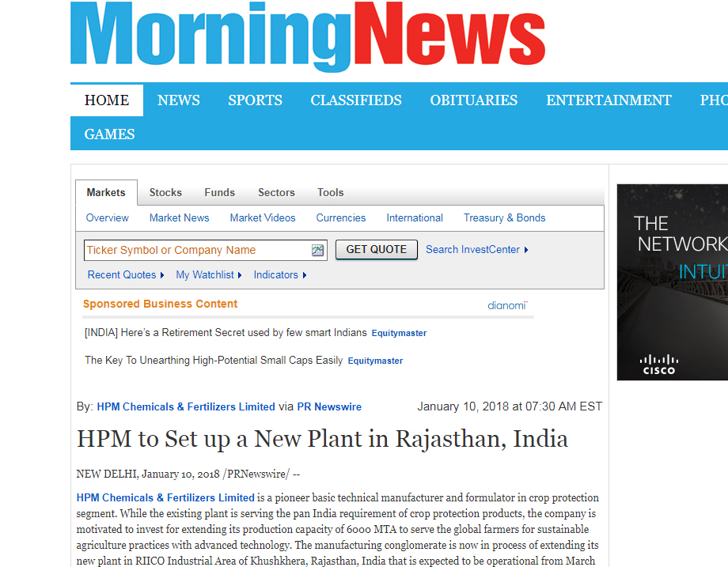Switch to the Tools tab

331,192
